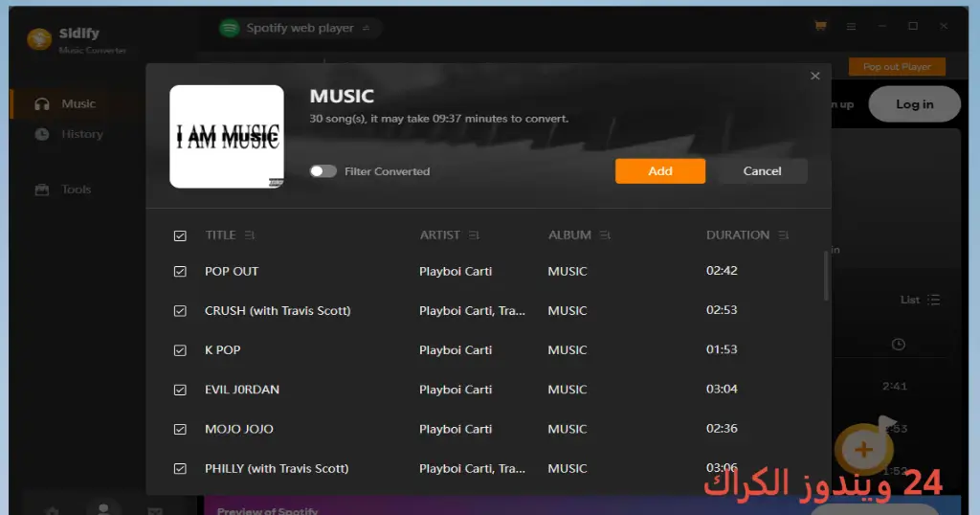Viewport: 980px width, 515px height.
Task: Click the History clock icon in the sidebar
Action: (x=42, y=134)
